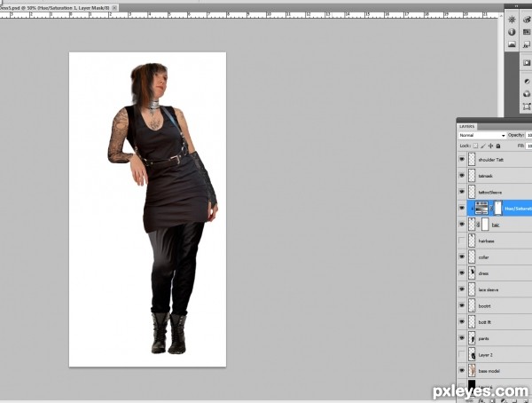
Task: Hide the collar layer
Action: 462,257
